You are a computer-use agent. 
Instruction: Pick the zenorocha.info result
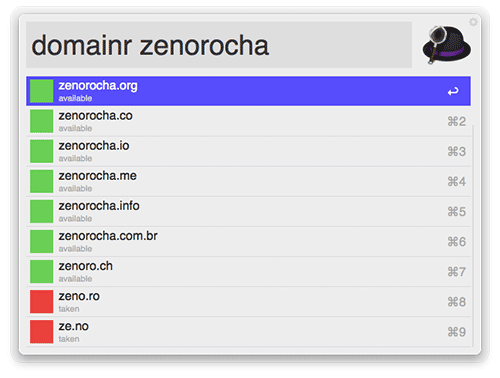click(248, 211)
